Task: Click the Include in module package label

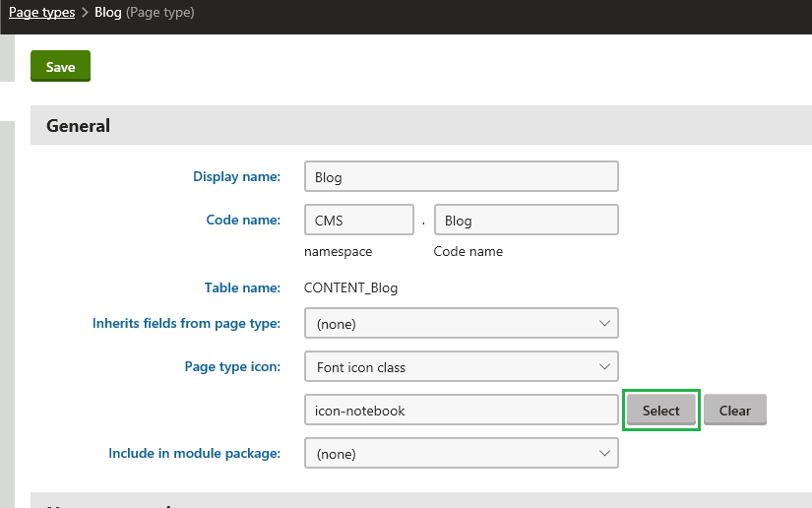Action: point(194,454)
